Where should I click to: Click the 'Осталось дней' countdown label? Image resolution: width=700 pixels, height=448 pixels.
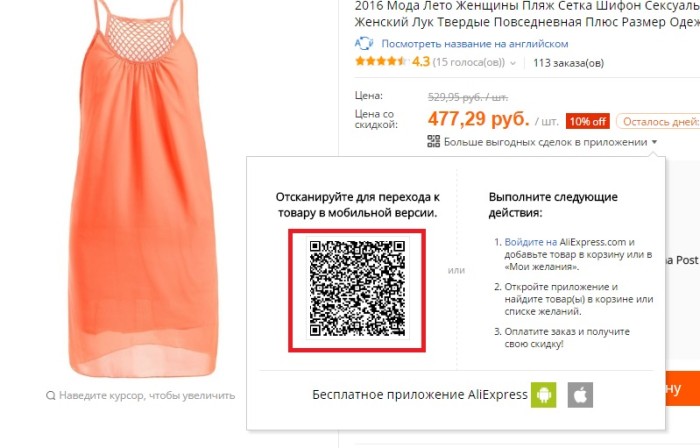click(659, 121)
